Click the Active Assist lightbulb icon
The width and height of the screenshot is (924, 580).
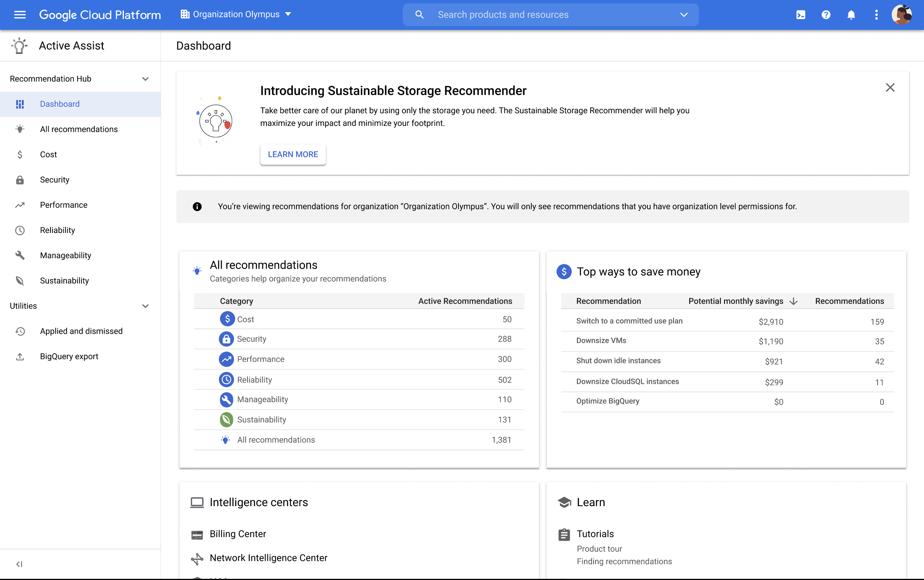pos(19,46)
